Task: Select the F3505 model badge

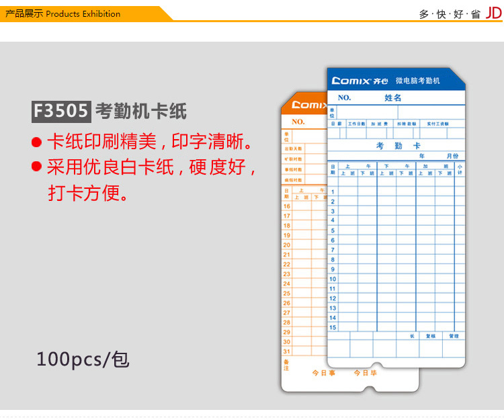Action: point(61,111)
